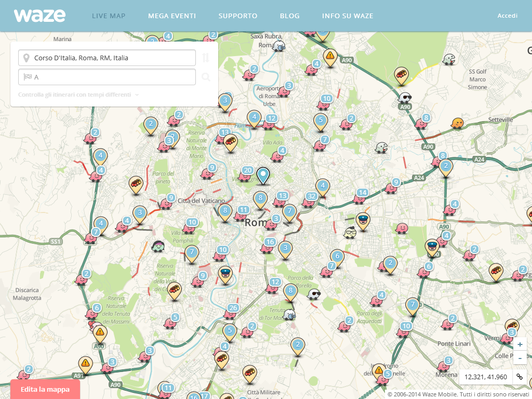Image resolution: width=532 pixels, height=399 pixels.
Task: Click traffic jam pin near SS Golf Marco Simone
Action: click(401, 75)
